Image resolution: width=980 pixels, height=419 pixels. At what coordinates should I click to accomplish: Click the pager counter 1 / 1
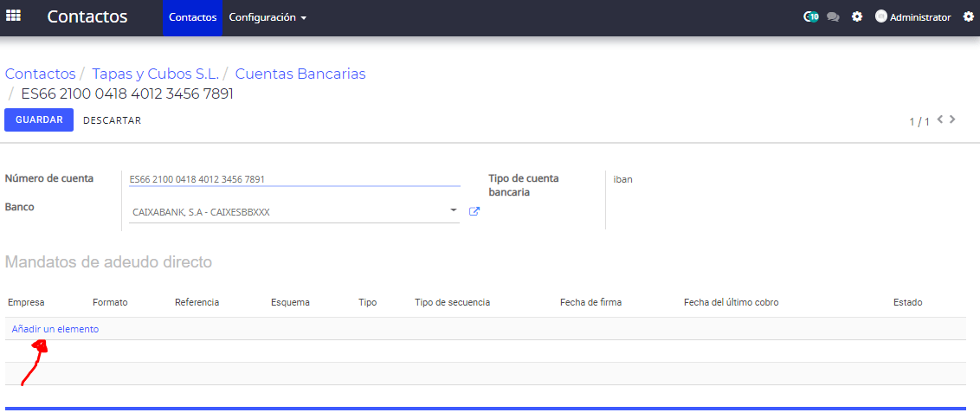coord(920,122)
